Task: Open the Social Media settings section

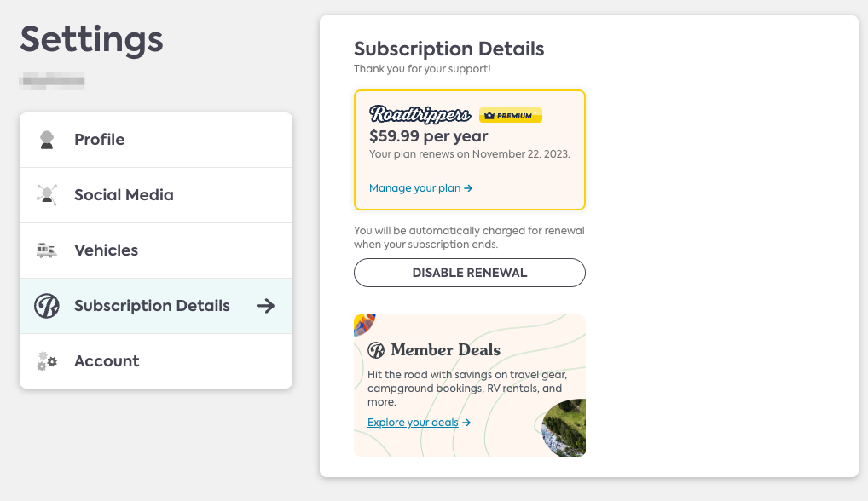Action: pyautogui.click(x=156, y=195)
